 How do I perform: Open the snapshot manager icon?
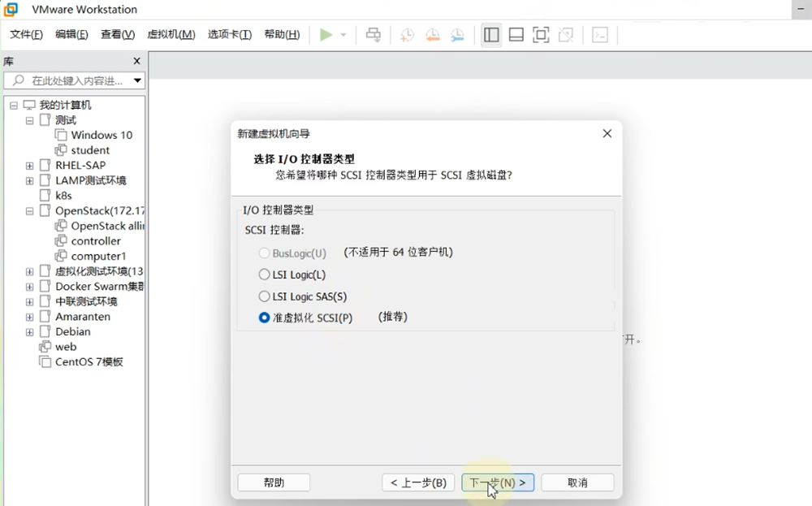coord(457,35)
